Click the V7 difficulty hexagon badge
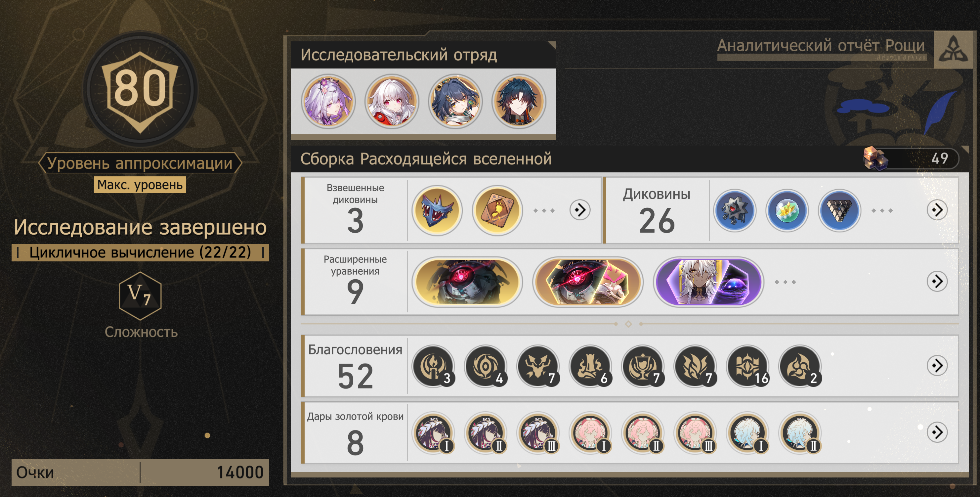The height and width of the screenshot is (497, 980). tap(140, 296)
